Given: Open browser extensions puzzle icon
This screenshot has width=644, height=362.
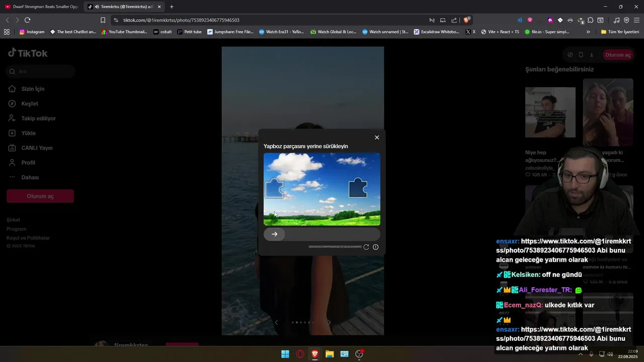Looking at the screenshot, I should click(590, 20).
